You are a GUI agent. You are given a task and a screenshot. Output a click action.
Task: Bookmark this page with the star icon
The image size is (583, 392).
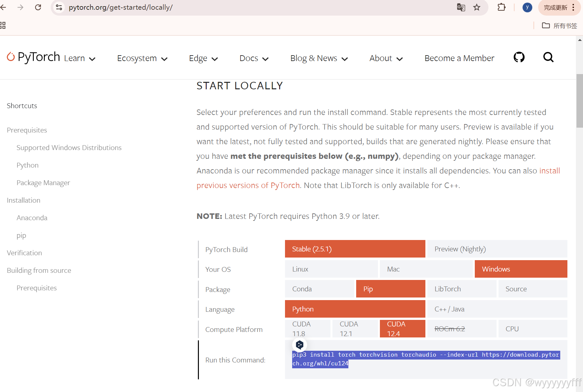tap(477, 7)
